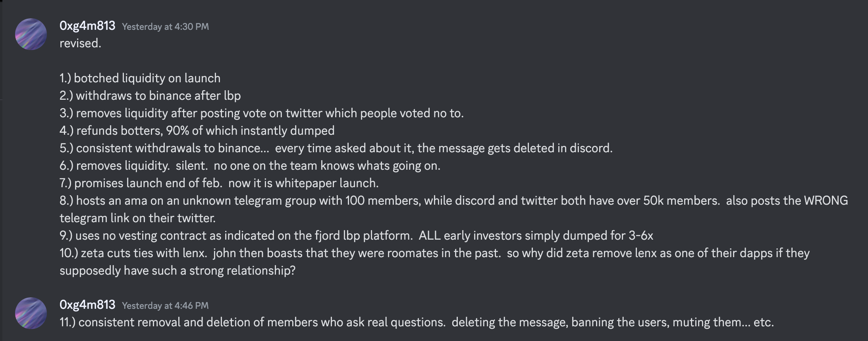Click point 3 about removing liquidity after twitter vote

point(262,113)
